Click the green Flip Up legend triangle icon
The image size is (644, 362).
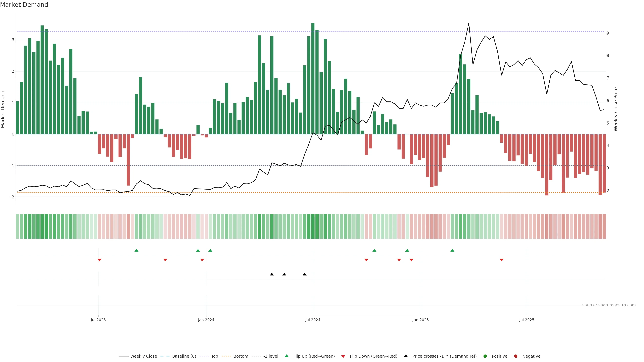[x=286, y=356]
